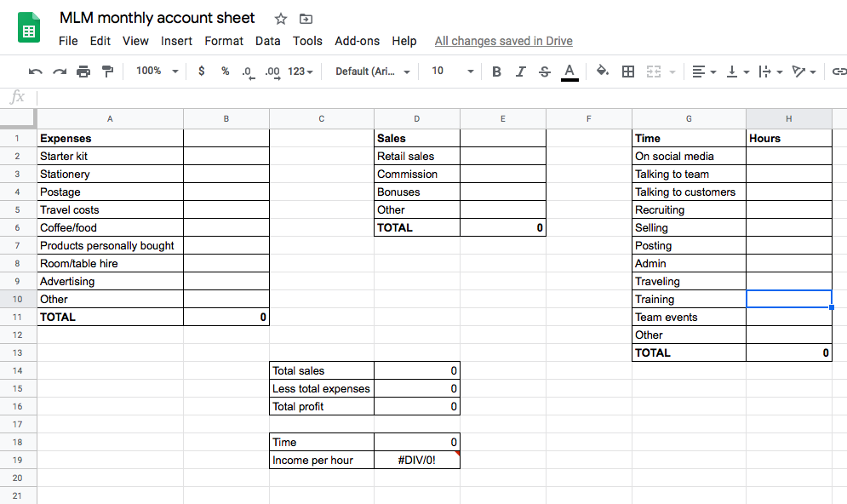This screenshot has height=504, width=847.
Task: Print the spreadsheet using the printer icon
Action: [83, 72]
